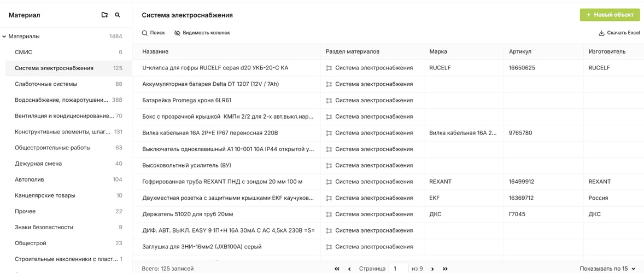This screenshot has height=273, width=644.
Task: Click the page number input field
Action: 399,269
